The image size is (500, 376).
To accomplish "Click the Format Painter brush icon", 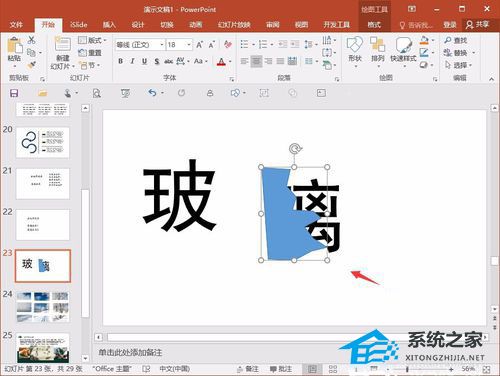I will 31,65.
